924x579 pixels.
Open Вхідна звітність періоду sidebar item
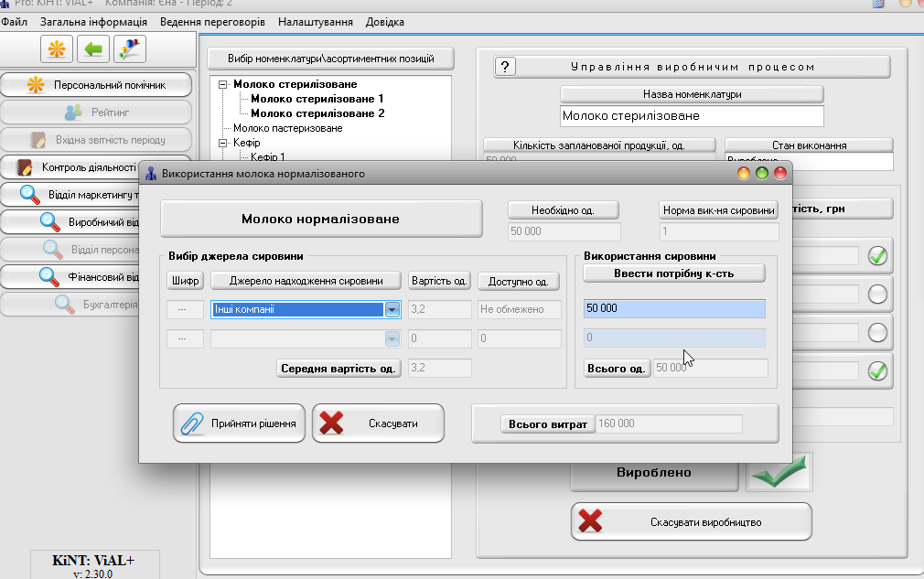tap(96, 140)
